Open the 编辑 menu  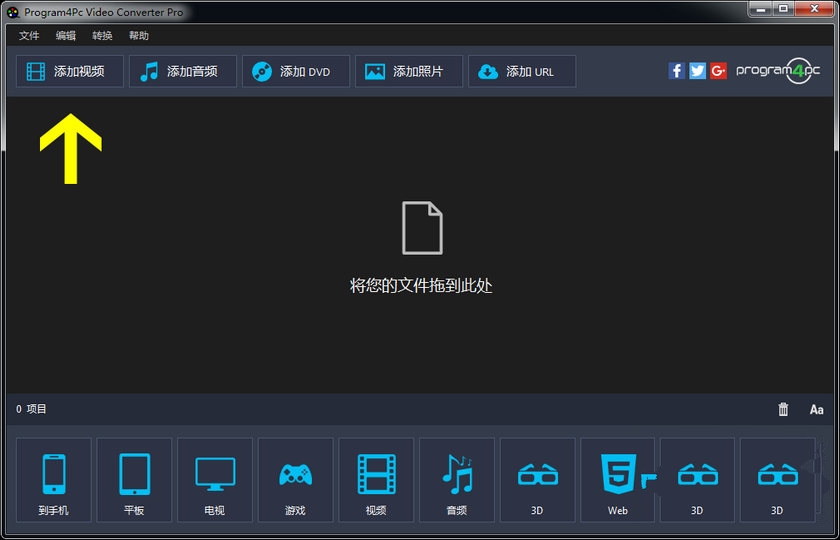(x=66, y=36)
